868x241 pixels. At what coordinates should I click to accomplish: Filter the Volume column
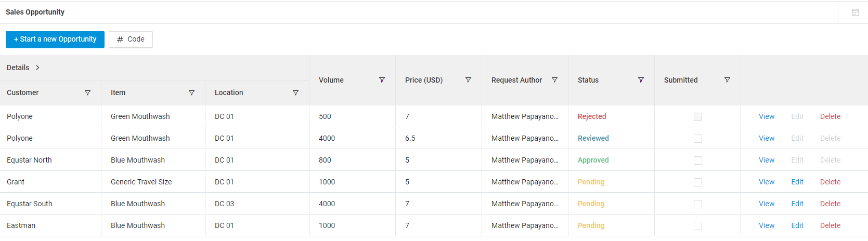(382, 80)
